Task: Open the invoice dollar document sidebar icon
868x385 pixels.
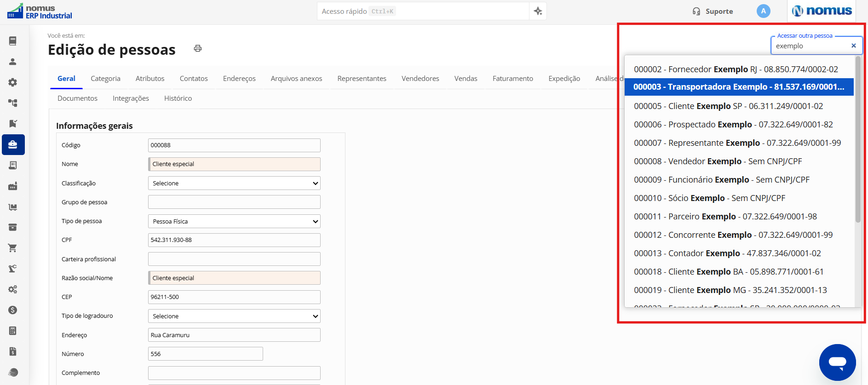Action: click(13, 351)
